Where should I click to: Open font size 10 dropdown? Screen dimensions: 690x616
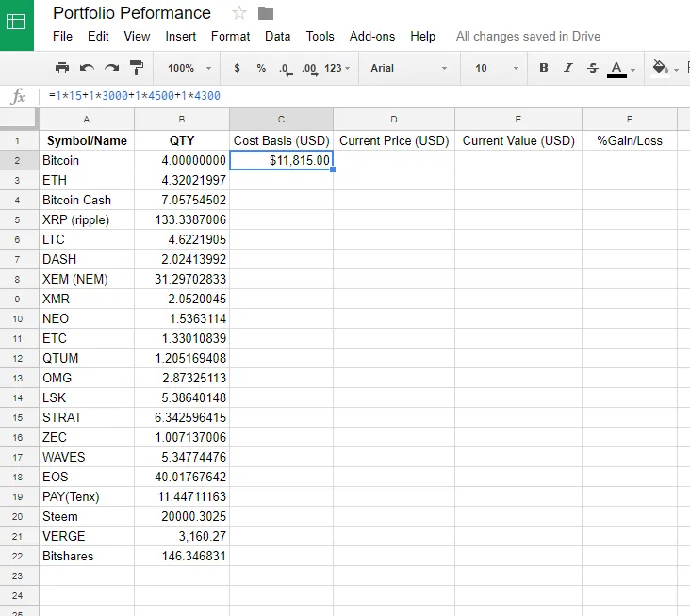[x=497, y=68]
